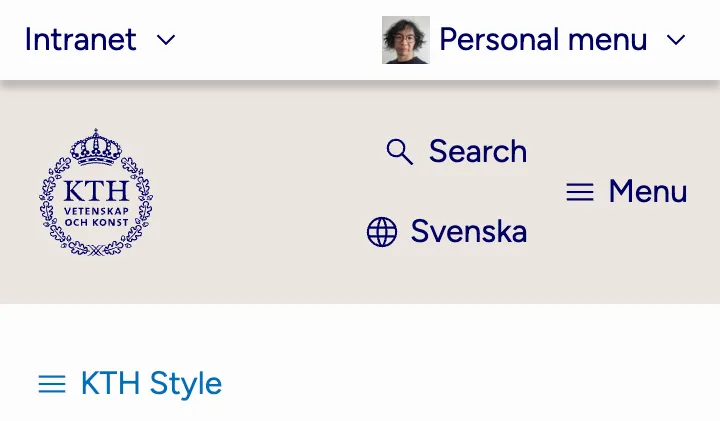
Task: Click 'OCH KONST' text in the KTH logo
Action: coord(96,225)
